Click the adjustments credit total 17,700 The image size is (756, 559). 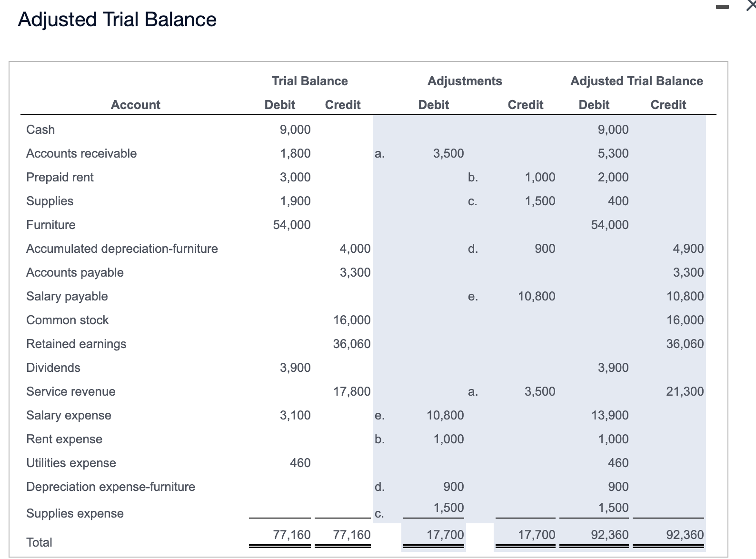click(x=537, y=535)
